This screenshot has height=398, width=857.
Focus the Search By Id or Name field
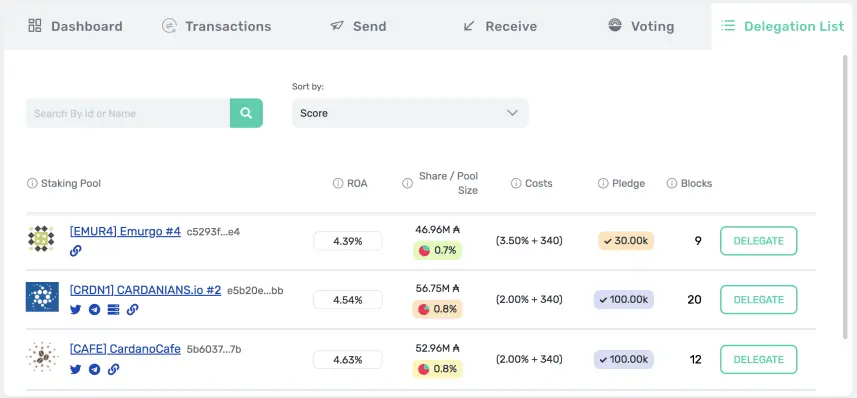tap(128, 113)
